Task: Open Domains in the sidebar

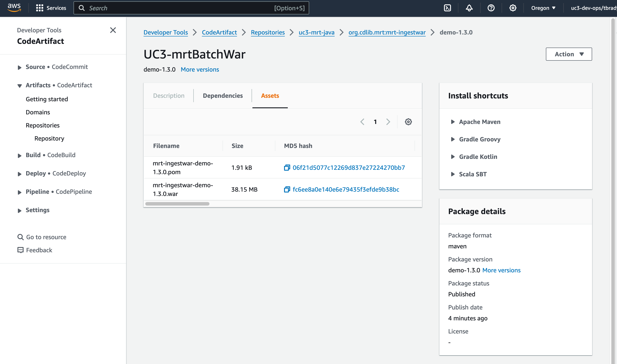Action: pyautogui.click(x=38, y=112)
